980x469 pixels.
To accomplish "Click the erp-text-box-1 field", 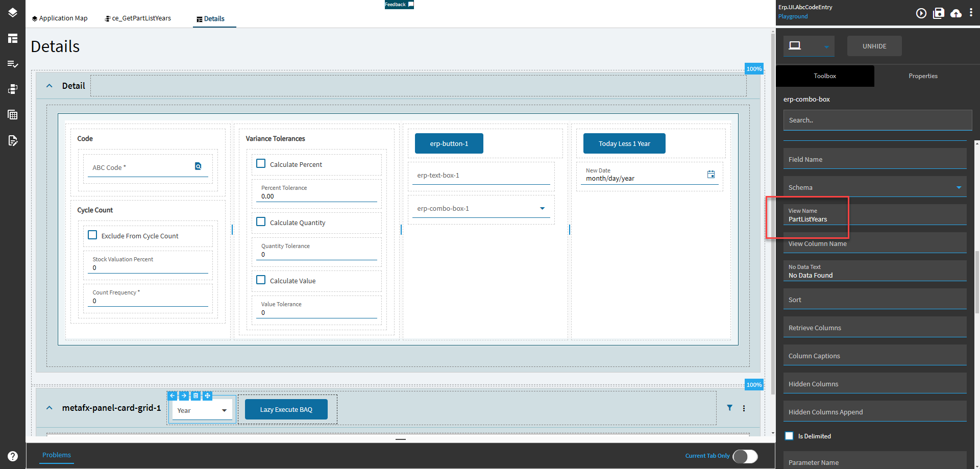I will point(481,176).
